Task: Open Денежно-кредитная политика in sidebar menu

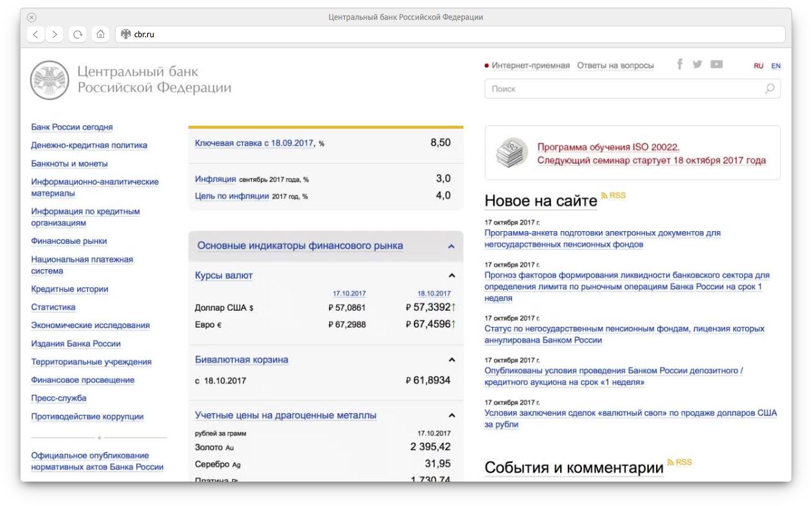Action: coord(89,145)
